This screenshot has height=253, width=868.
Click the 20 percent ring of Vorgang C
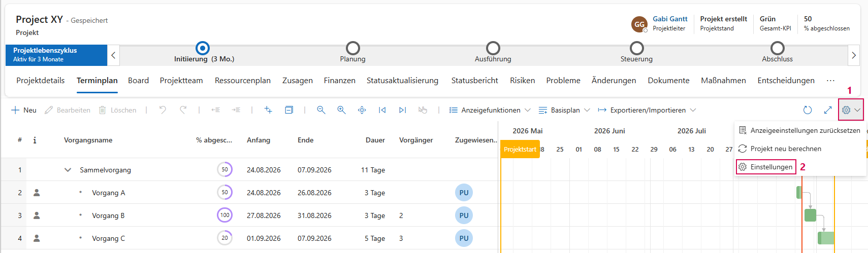(224, 238)
